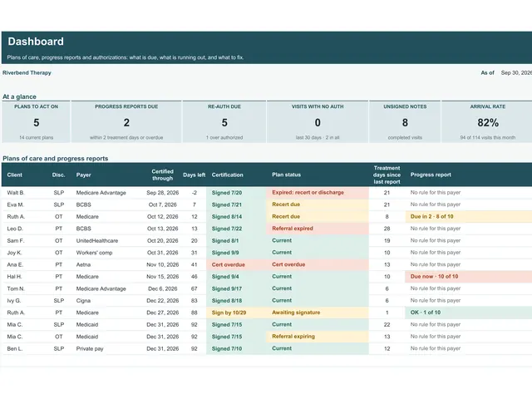Select client Hal H. row
Image resolution: width=532 pixels, height=399 pixels.
click(267, 277)
